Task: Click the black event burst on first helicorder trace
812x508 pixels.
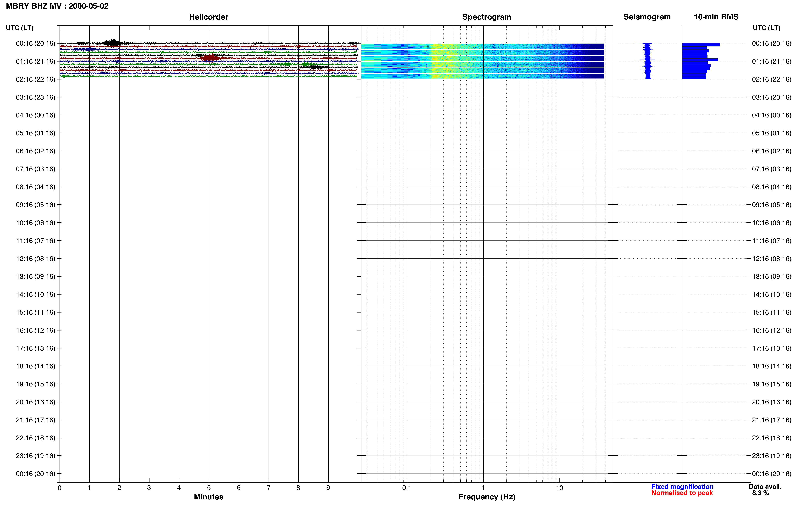Action: point(113,43)
